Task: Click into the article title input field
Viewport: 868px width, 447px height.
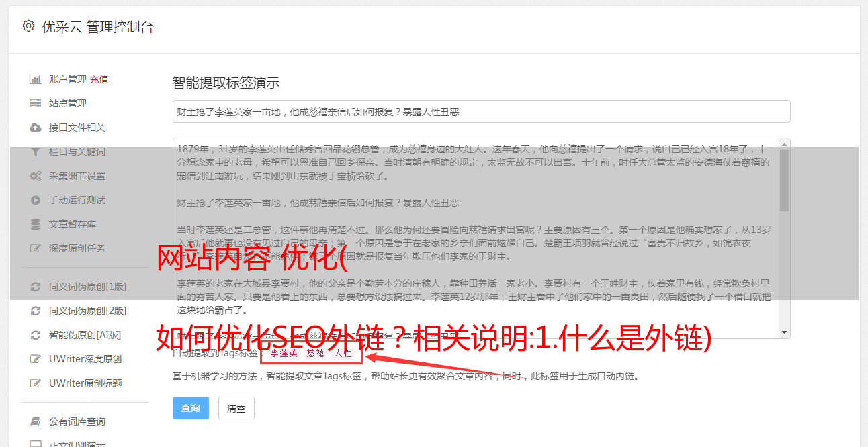Action: point(481,111)
